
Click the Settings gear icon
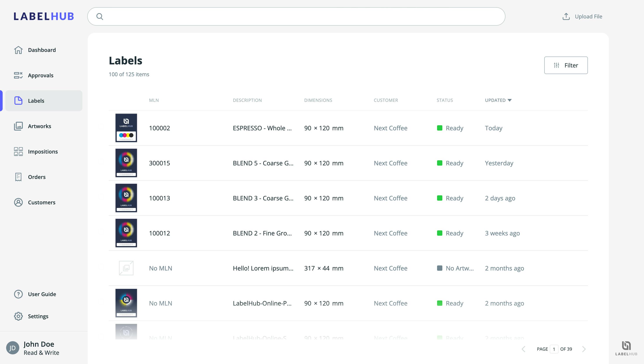(x=18, y=316)
